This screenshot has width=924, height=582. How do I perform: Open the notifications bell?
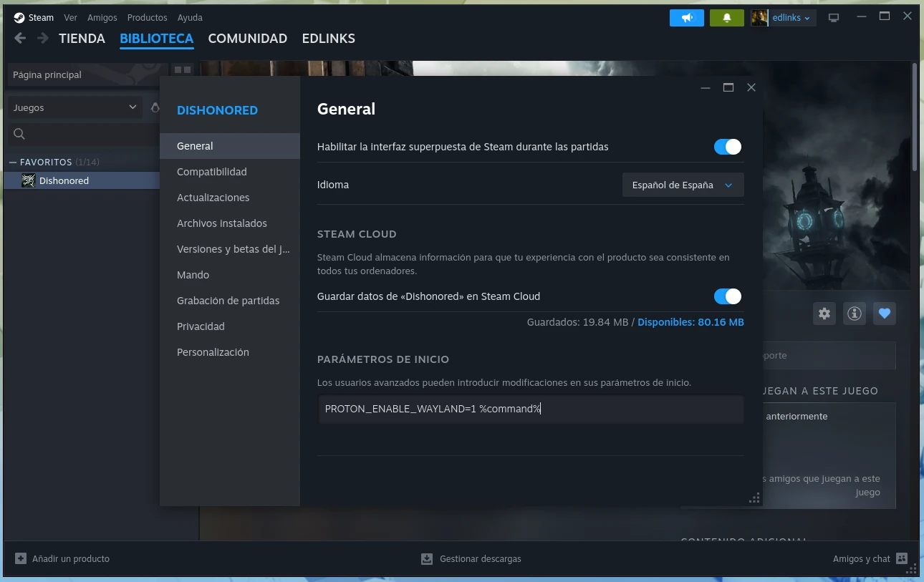[727, 18]
